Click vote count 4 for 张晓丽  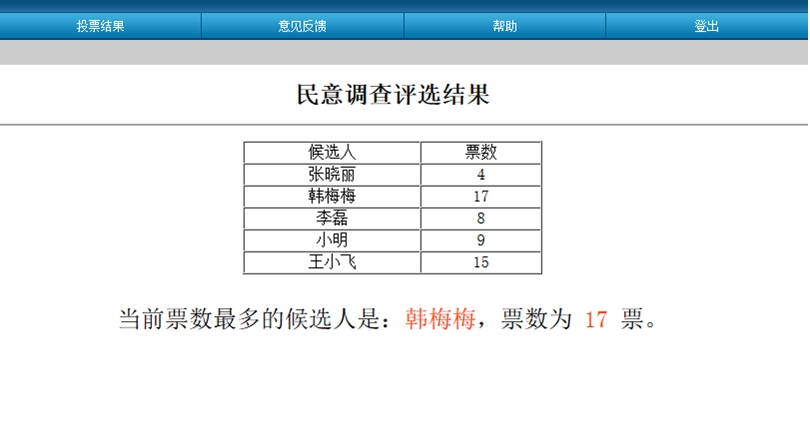pos(481,175)
